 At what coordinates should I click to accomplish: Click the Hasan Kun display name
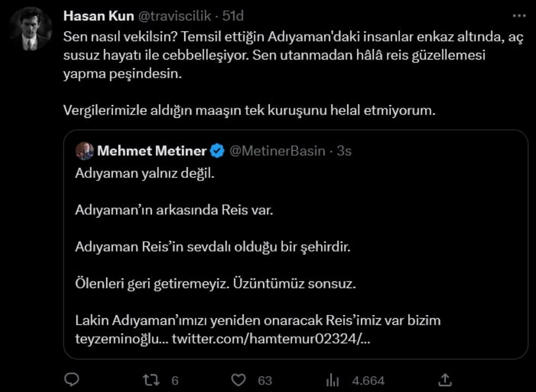pyautogui.click(x=100, y=15)
